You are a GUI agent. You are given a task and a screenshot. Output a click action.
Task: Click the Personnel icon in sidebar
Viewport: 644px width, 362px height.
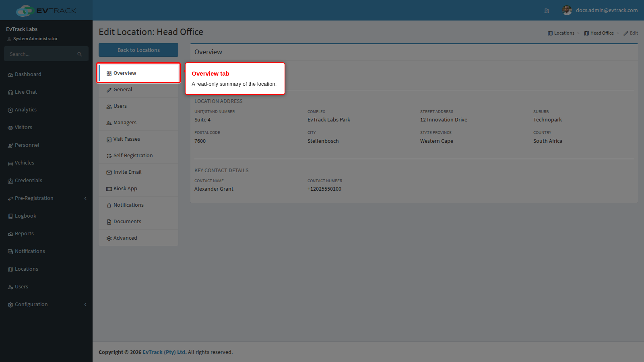(x=10, y=146)
